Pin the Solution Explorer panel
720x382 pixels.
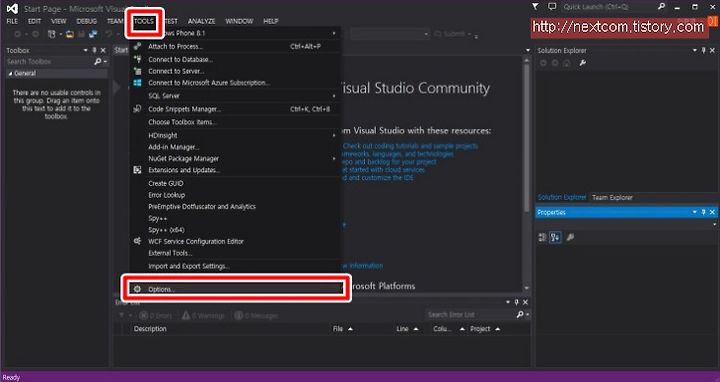[703, 51]
